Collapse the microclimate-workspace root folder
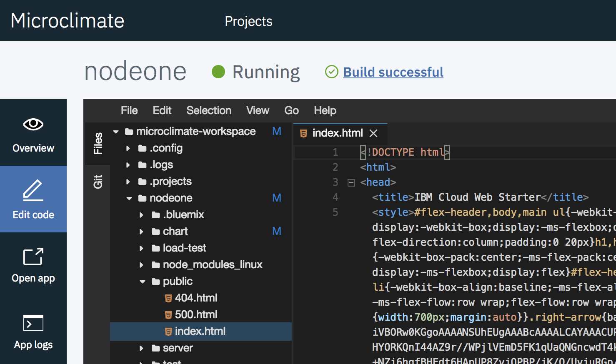The image size is (616, 364). [116, 132]
